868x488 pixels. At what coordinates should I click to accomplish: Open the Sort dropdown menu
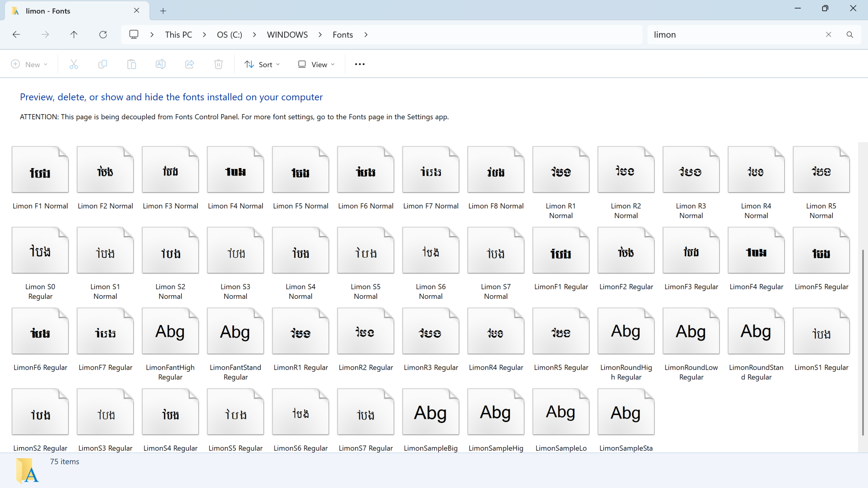point(262,64)
